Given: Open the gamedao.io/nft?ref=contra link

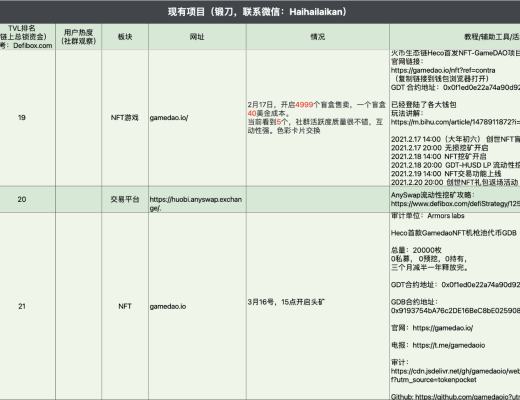Looking at the screenshot, I should coord(443,70).
